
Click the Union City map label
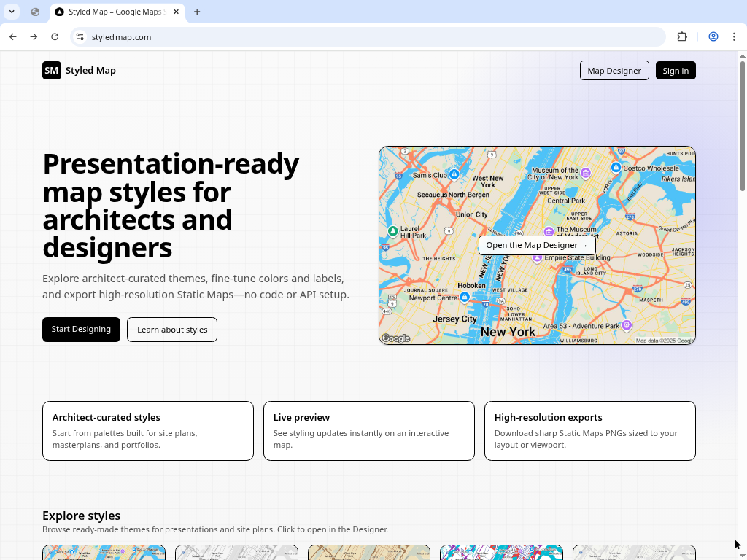(x=472, y=214)
